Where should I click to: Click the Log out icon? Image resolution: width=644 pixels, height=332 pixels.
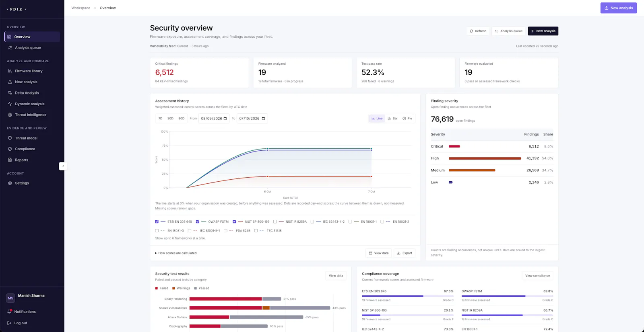point(9,323)
